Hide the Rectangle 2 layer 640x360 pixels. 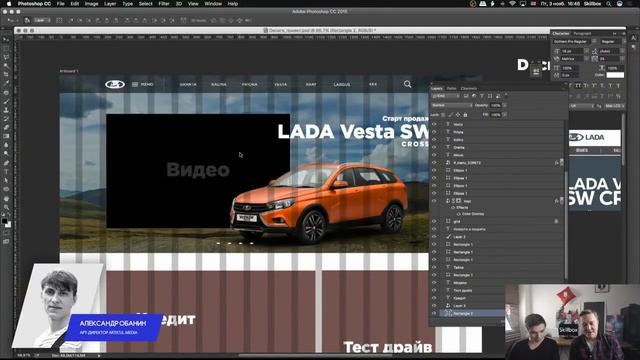pyautogui.click(x=434, y=313)
